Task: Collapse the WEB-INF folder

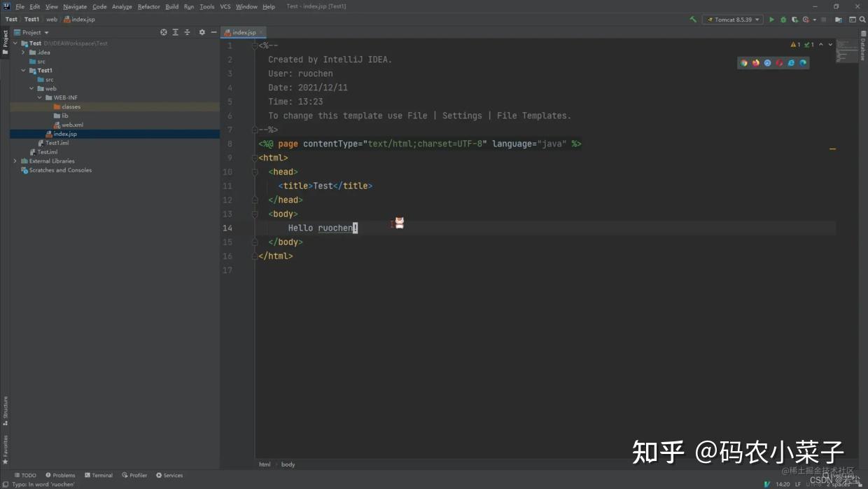Action: (40, 97)
